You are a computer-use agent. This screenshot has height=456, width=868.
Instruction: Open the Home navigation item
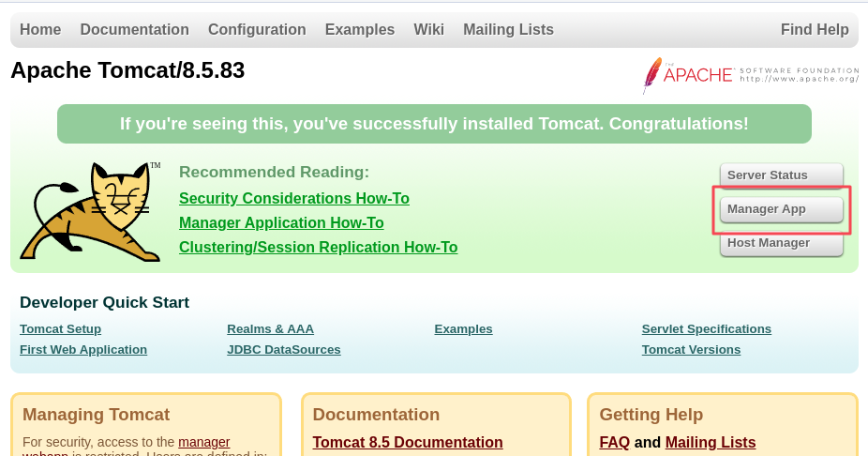pos(40,29)
